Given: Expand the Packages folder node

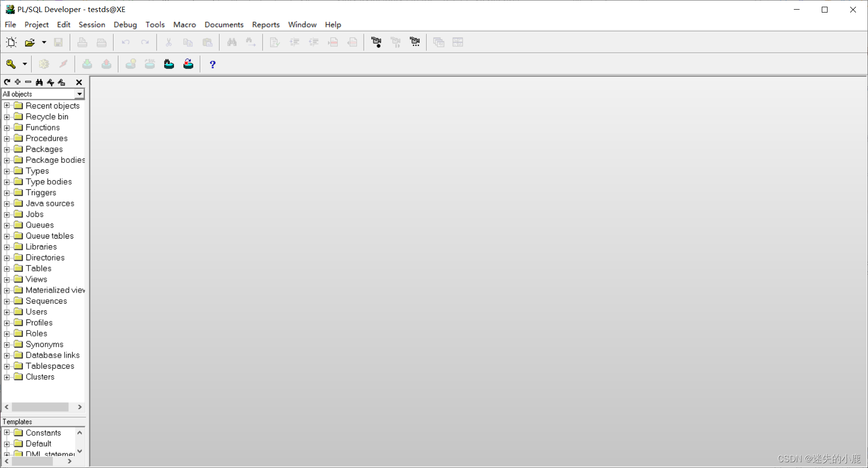Looking at the screenshot, I should pos(7,149).
